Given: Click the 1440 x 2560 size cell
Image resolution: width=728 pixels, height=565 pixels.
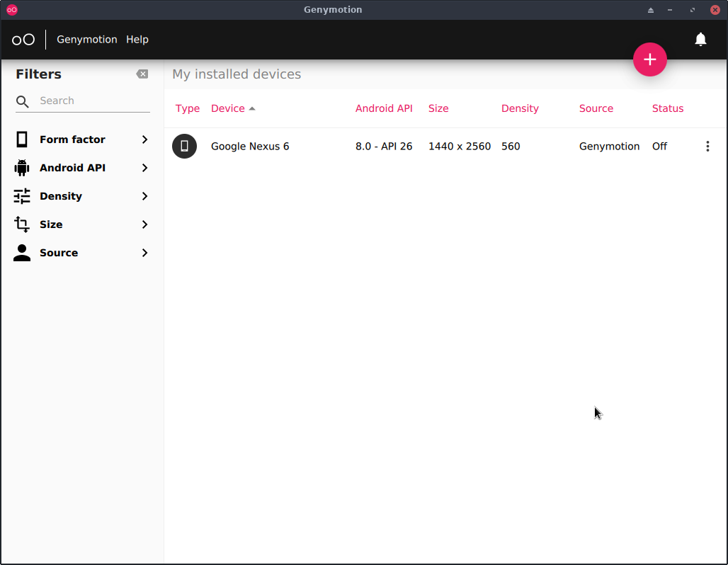Looking at the screenshot, I should [459, 147].
